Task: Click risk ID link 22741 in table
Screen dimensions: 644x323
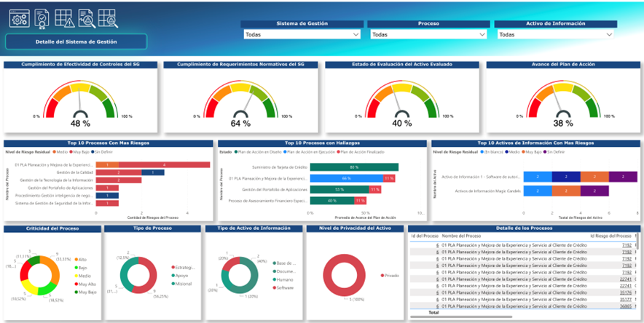Action: pos(625,279)
